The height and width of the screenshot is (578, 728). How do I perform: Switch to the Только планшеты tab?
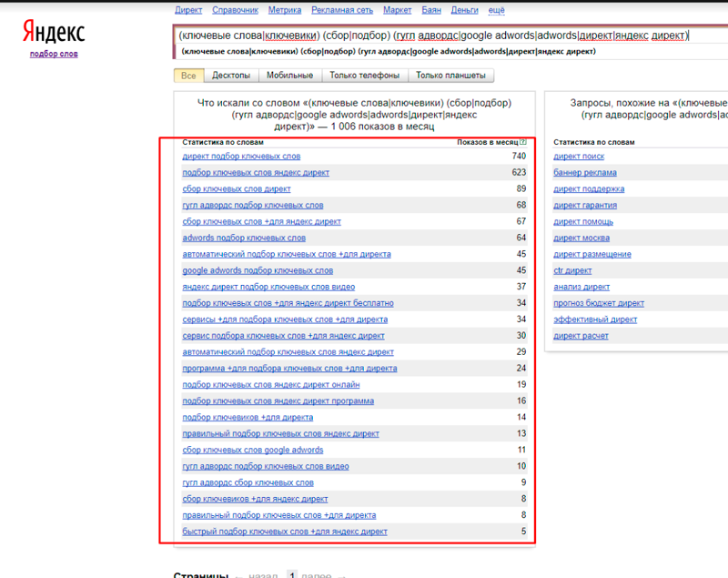coord(450,76)
